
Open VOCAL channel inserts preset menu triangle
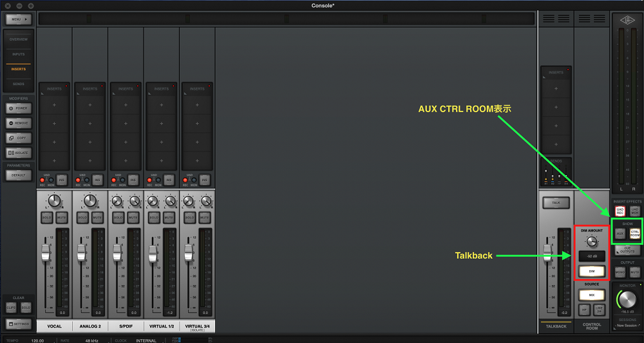point(43,93)
